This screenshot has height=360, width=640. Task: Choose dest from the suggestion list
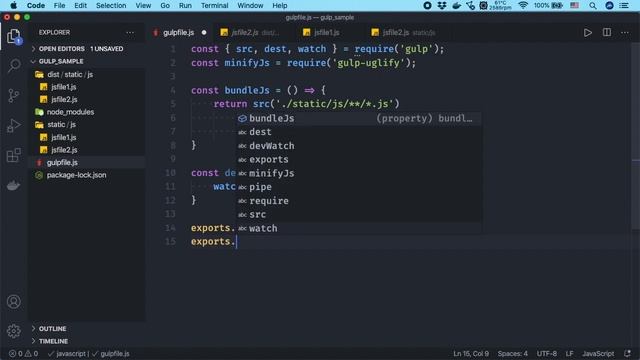(359, 132)
